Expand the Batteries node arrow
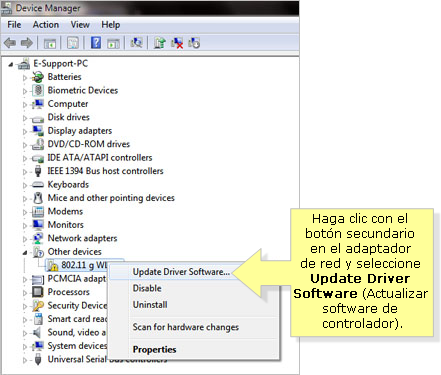Image resolution: width=441 pixels, height=375 pixels. click(x=25, y=78)
